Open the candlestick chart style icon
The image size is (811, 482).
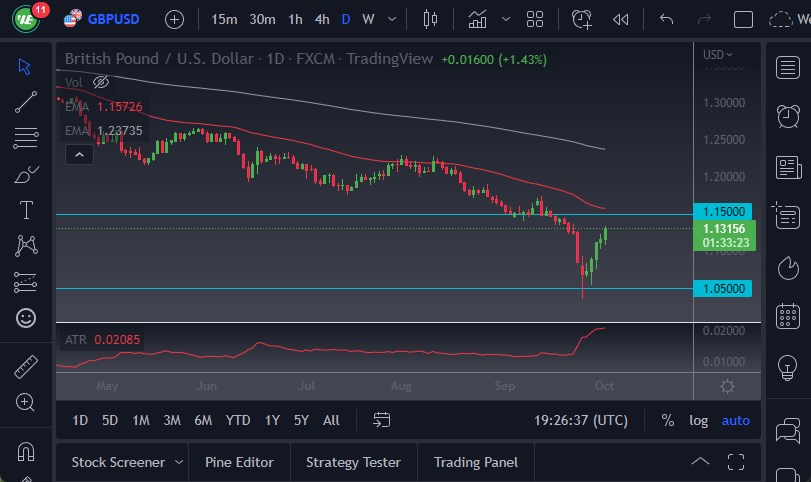pos(431,19)
